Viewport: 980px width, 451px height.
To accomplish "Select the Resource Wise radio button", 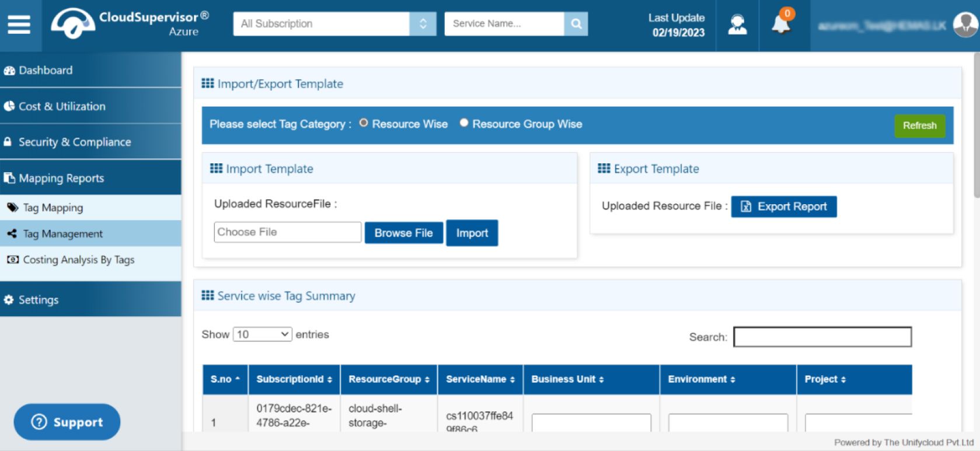I will pyautogui.click(x=364, y=123).
